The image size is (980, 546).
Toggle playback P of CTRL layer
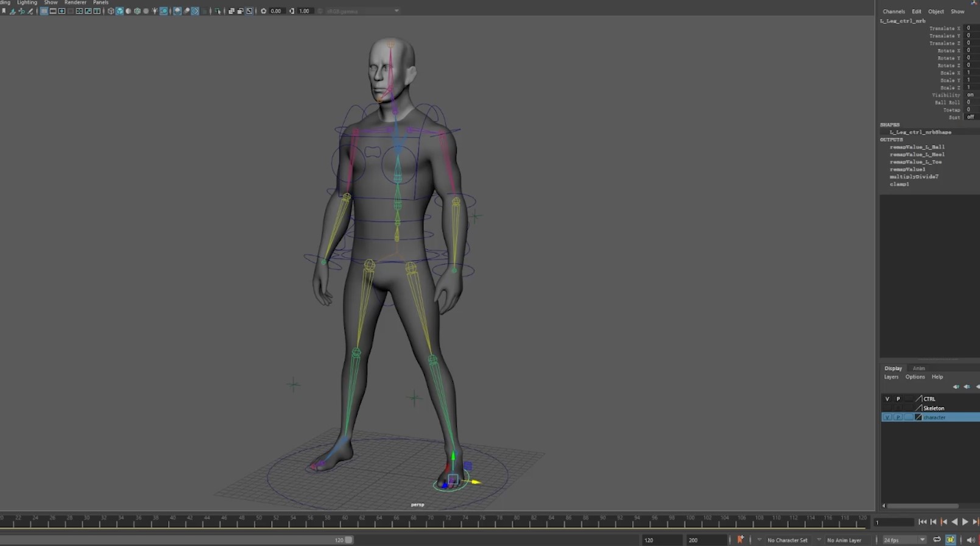(898, 399)
